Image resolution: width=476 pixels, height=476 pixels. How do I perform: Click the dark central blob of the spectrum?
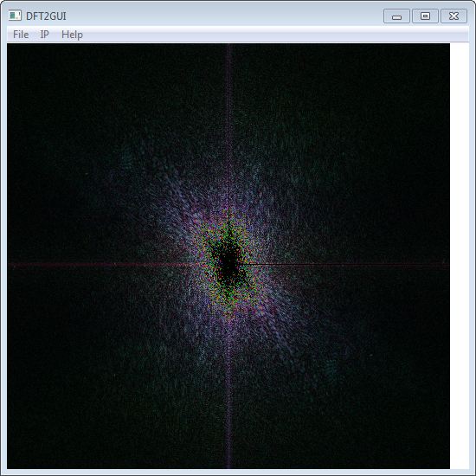228,265
